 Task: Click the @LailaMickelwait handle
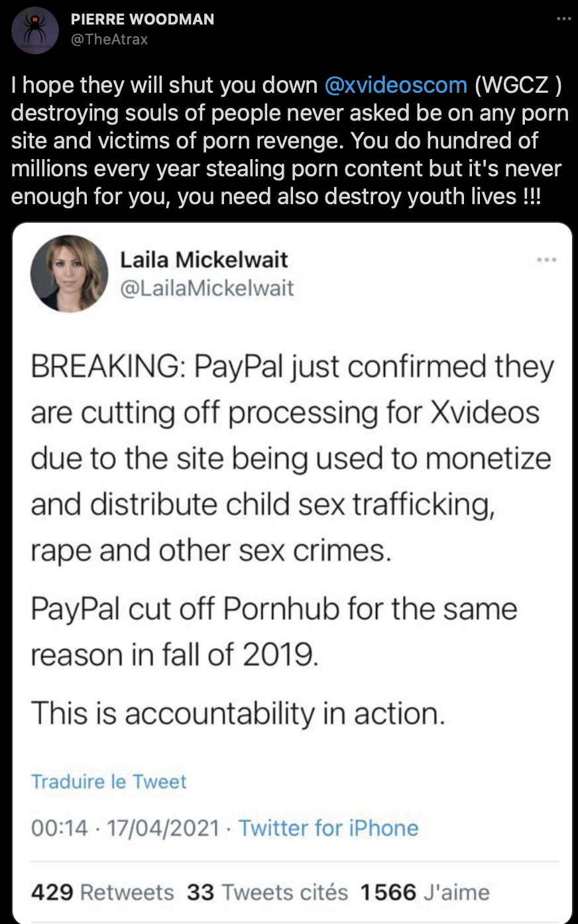coord(206,288)
